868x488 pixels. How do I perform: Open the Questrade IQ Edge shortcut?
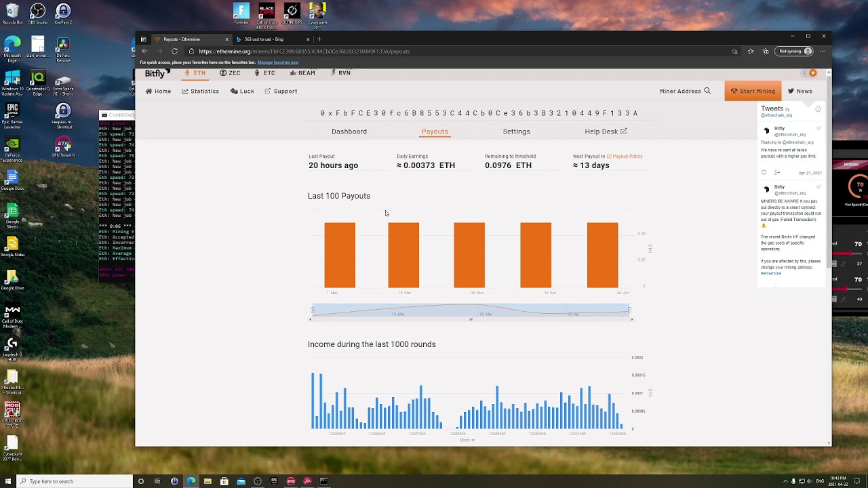coord(38,83)
